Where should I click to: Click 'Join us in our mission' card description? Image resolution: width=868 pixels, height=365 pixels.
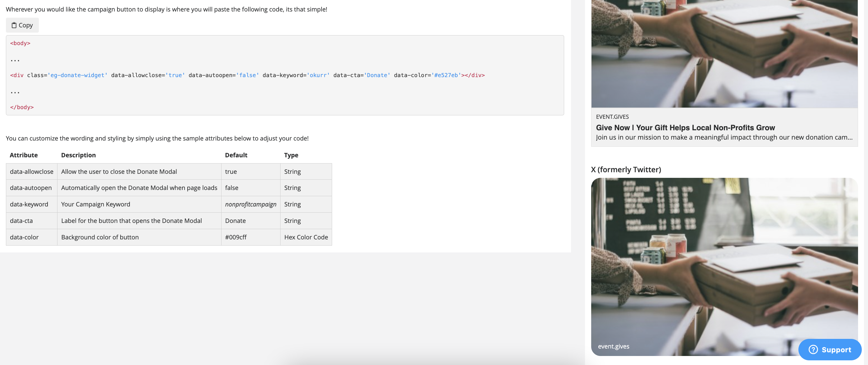pyautogui.click(x=724, y=137)
